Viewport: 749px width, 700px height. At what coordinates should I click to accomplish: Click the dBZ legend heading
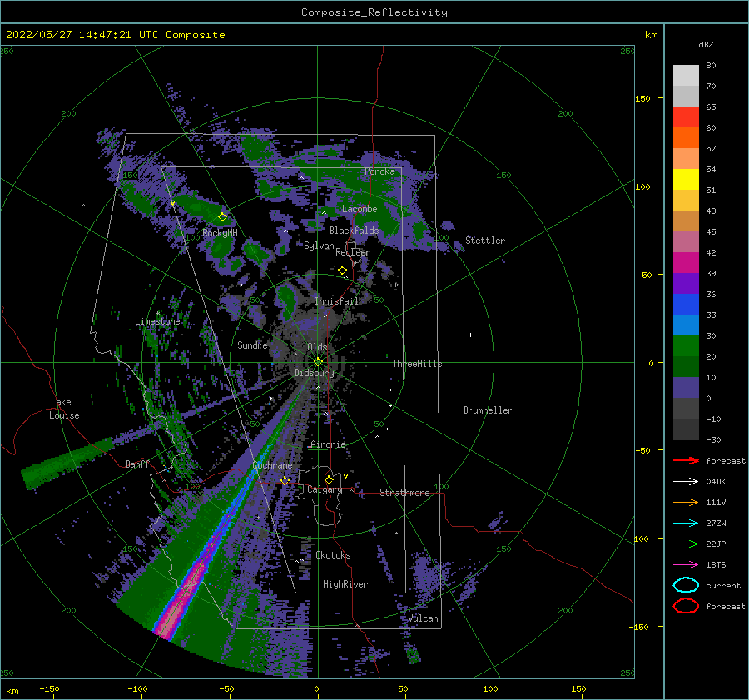706,44
